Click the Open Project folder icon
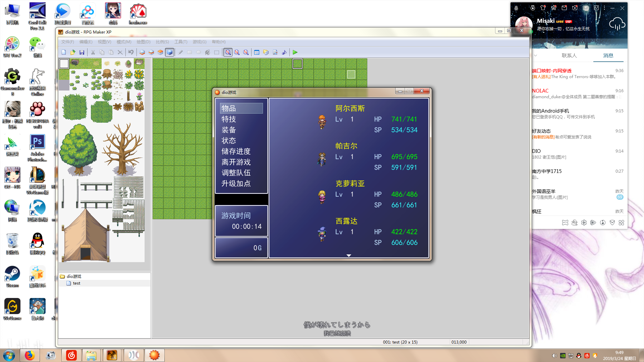 [73, 52]
